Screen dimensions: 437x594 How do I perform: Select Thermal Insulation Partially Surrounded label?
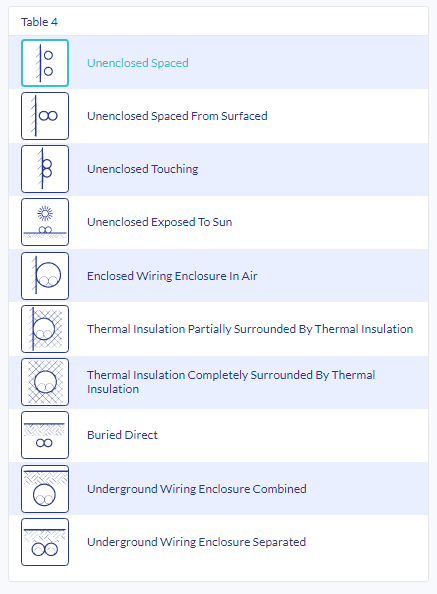coord(250,329)
